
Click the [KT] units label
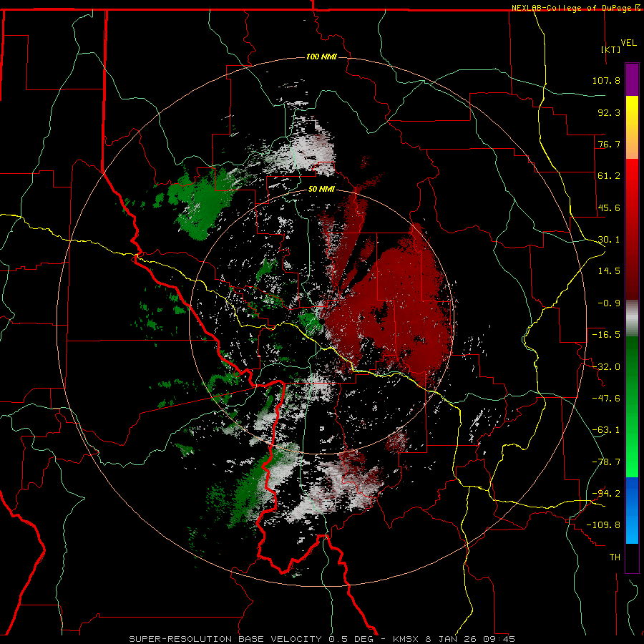click(611, 49)
